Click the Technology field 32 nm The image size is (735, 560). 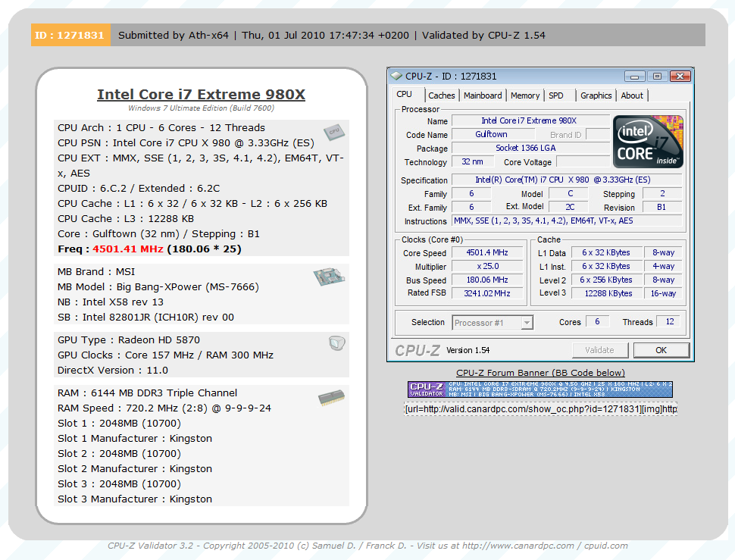tap(473, 161)
